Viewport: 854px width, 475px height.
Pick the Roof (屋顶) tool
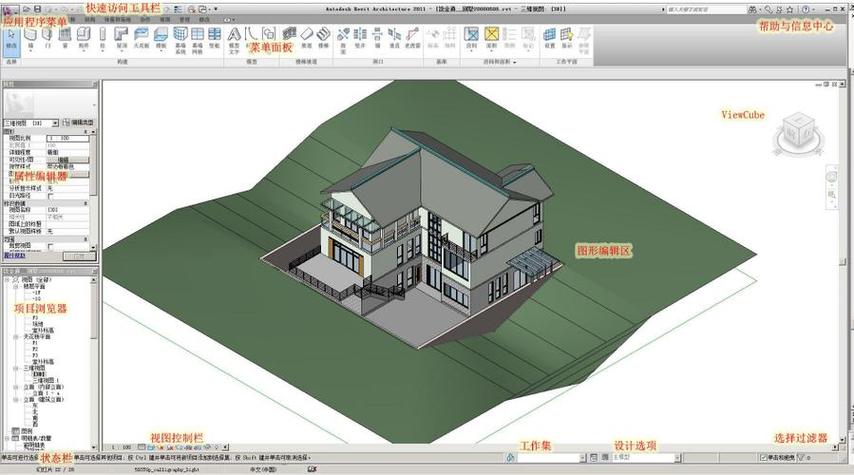(x=120, y=38)
